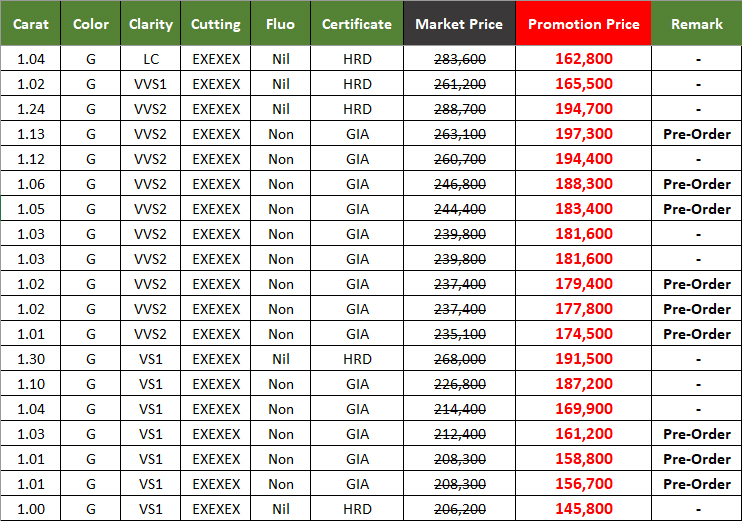Select Pre-Order remark beside price 156,700
This screenshot has height=521, width=742.
coord(697,484)
